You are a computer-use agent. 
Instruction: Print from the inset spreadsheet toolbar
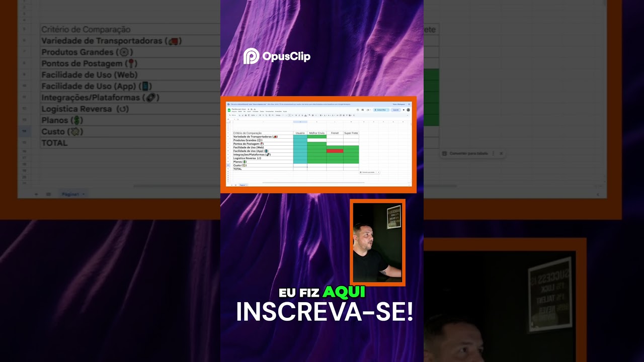(x=245, y=115)
